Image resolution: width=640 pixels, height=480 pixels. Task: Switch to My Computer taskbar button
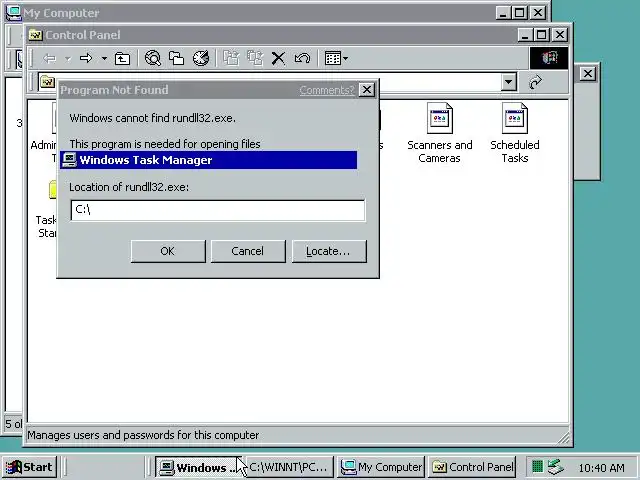point(381,467)
